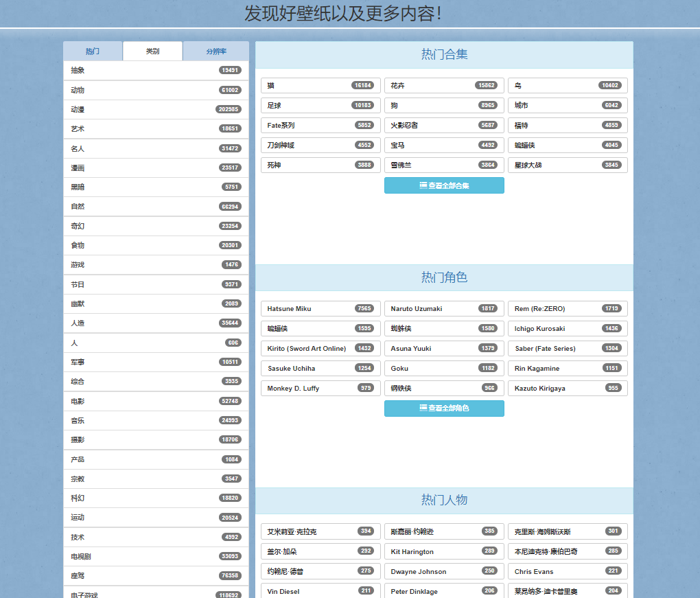Open the 猫 collection
Image resolution: width=700 pixels, height=598 pixels.
(320, 85)
